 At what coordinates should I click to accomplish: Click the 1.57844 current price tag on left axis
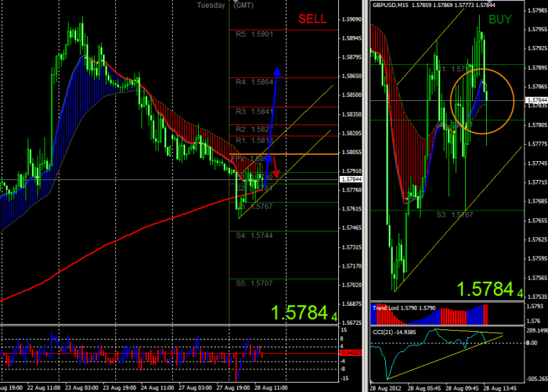point(352,179)
